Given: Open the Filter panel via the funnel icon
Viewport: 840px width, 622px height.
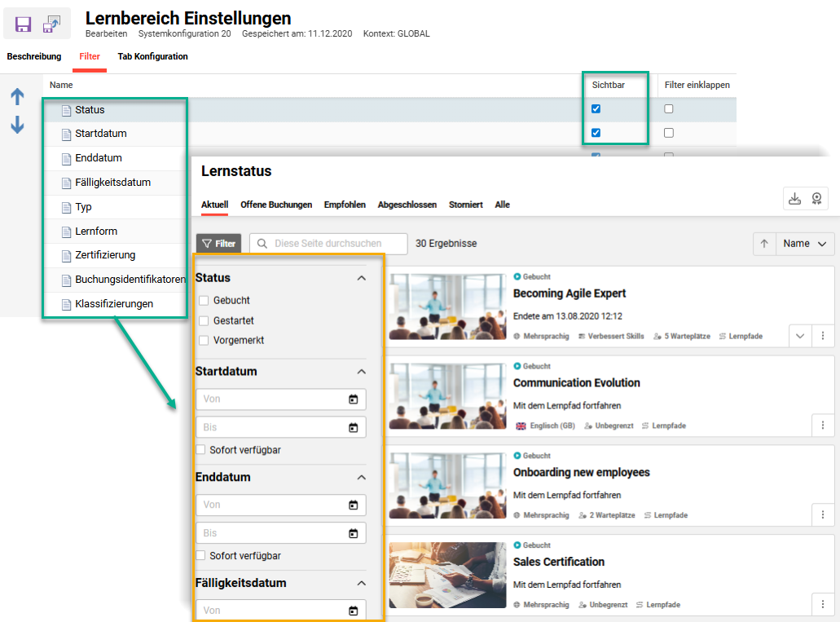Looking at the screenshot, I should click(x=218, y=243).
